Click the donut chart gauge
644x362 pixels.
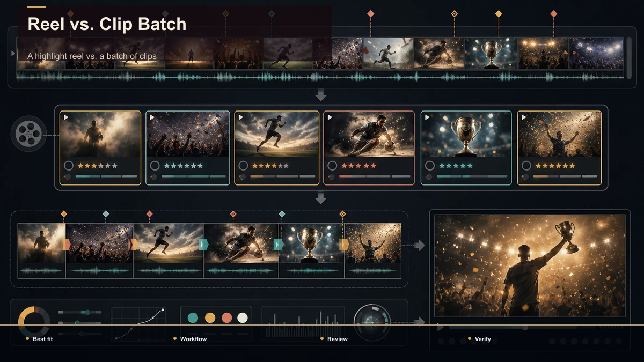(x=34, y=322)
